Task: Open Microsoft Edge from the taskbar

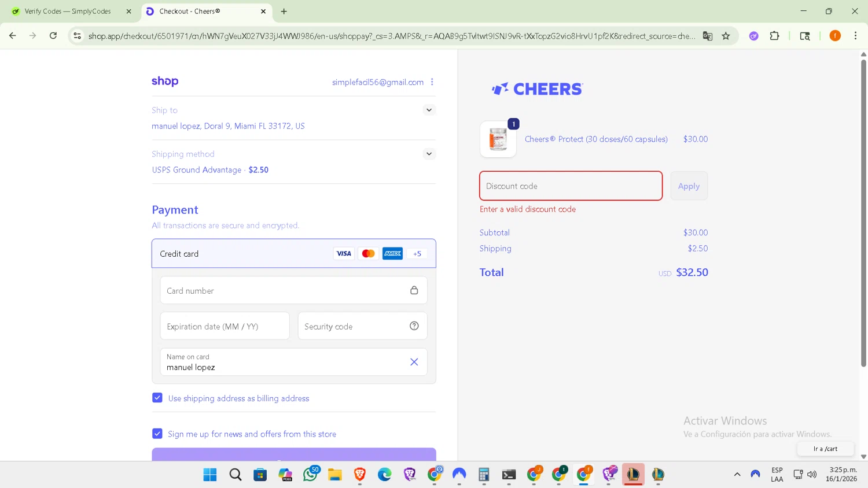Action: tap(385, 475)
